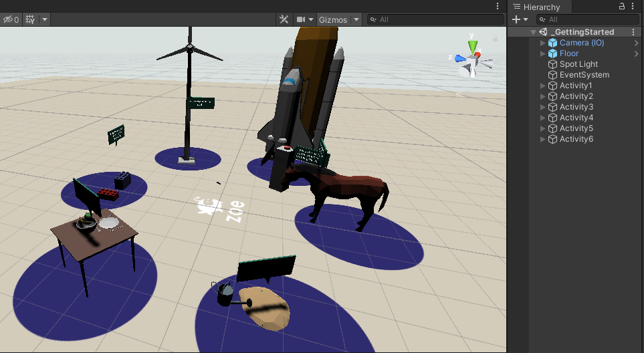Toggle the Gizmos button

[332, 19]
